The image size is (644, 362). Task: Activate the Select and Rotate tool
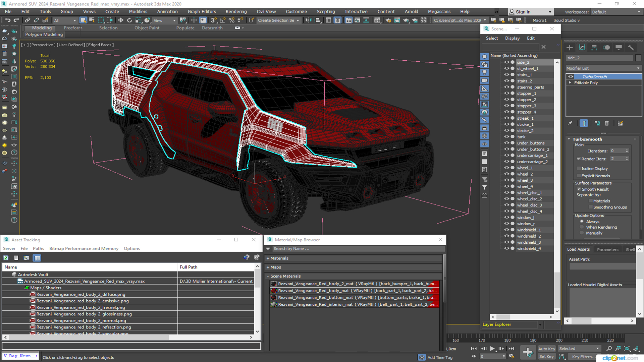[x=129, y=20]
